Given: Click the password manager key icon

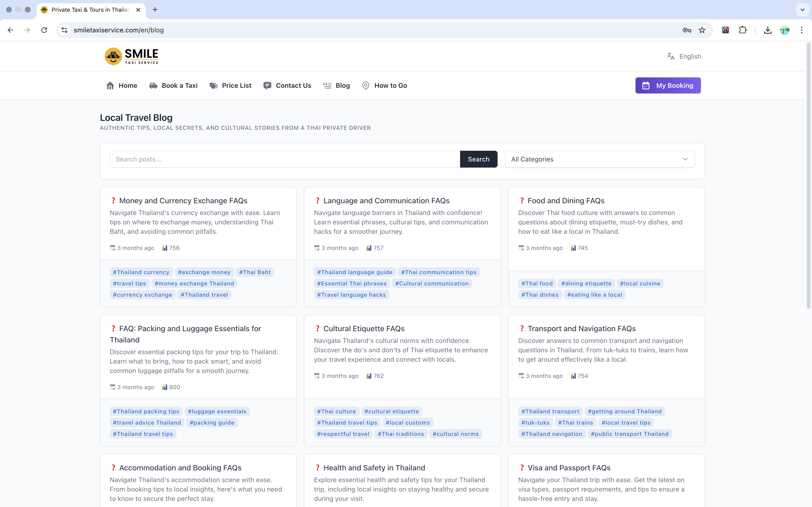Looking at the screenshot, I should click(x=687, y=30).
